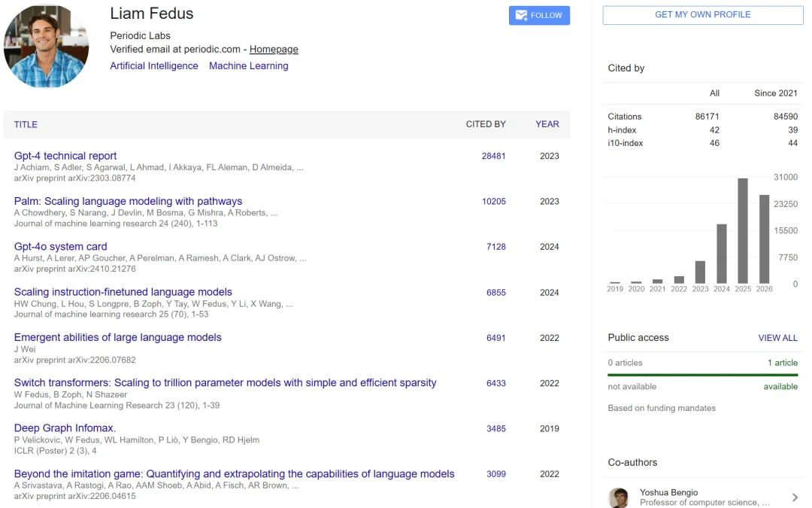Click the green public access progress bar
The width and height of the screenshot is (812, 508).
coord(703,375)
